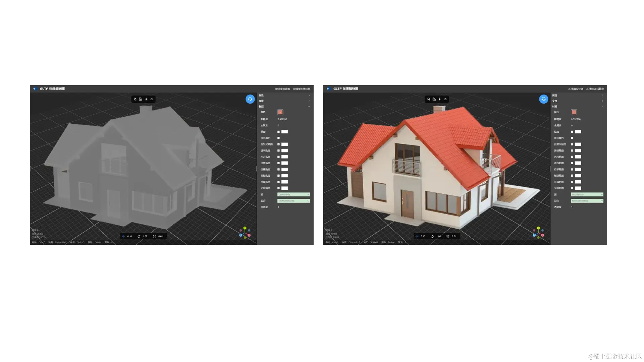644x362 pixels.
Task: Select move snap icon in left editor bottom bar
Action: pyautogui.click(x=123, y=236)
